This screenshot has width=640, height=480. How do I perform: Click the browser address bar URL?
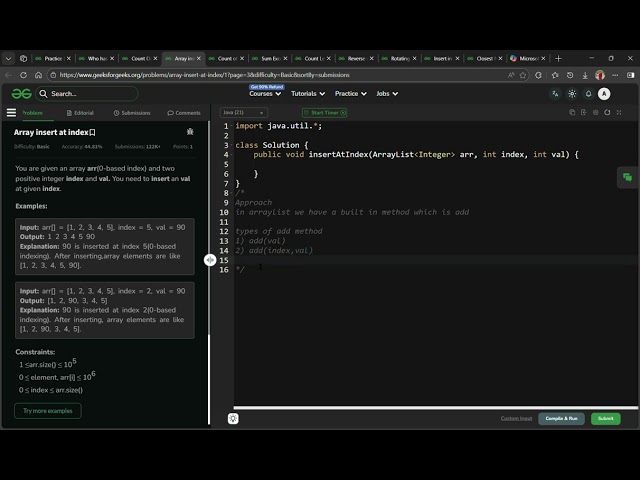[204, 75]
